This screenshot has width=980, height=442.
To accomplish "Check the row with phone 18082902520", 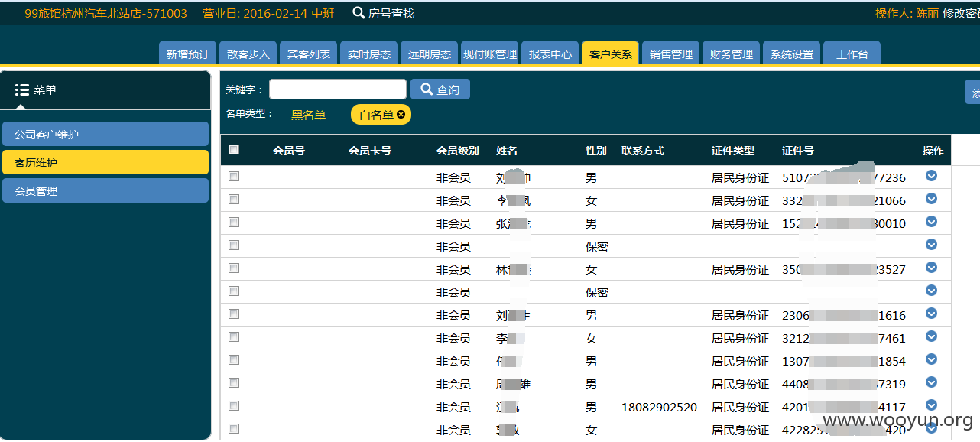I will point(234,405).
